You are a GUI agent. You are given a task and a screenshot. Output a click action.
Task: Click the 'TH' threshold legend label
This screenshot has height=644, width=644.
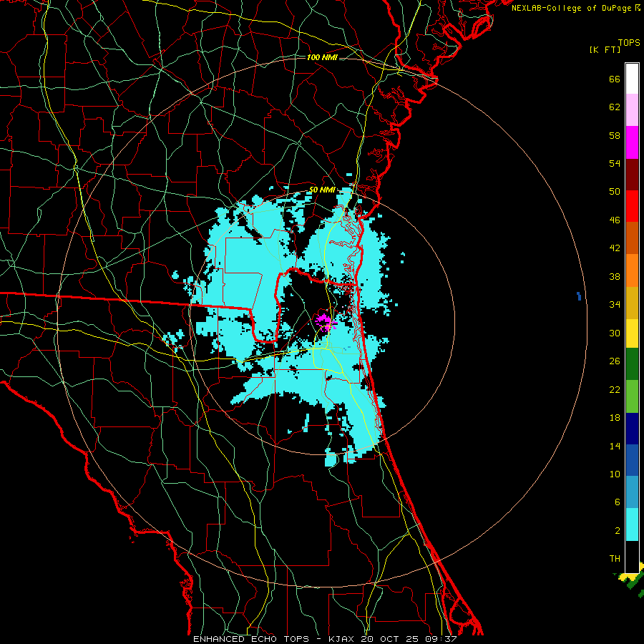pos(615,559)
